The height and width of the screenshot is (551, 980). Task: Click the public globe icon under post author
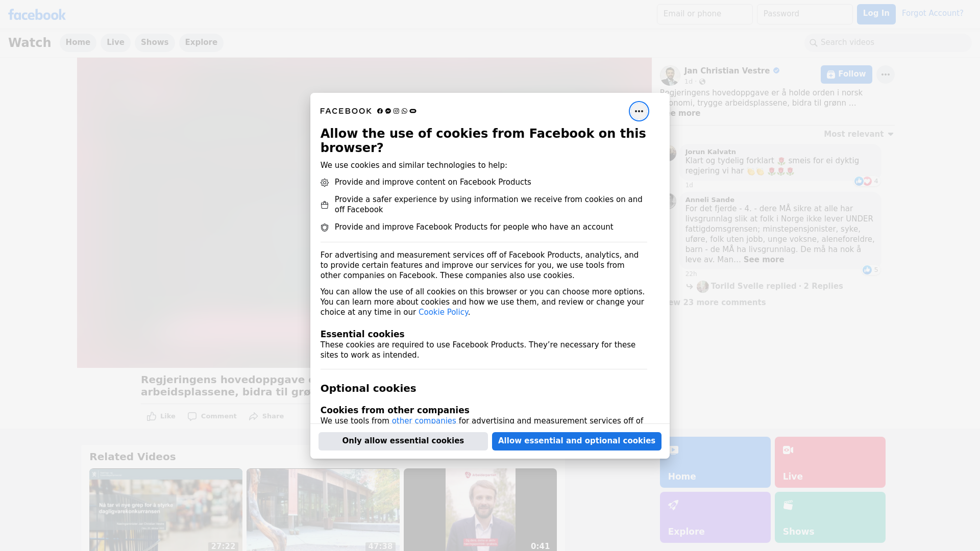[x=702, y=82]
